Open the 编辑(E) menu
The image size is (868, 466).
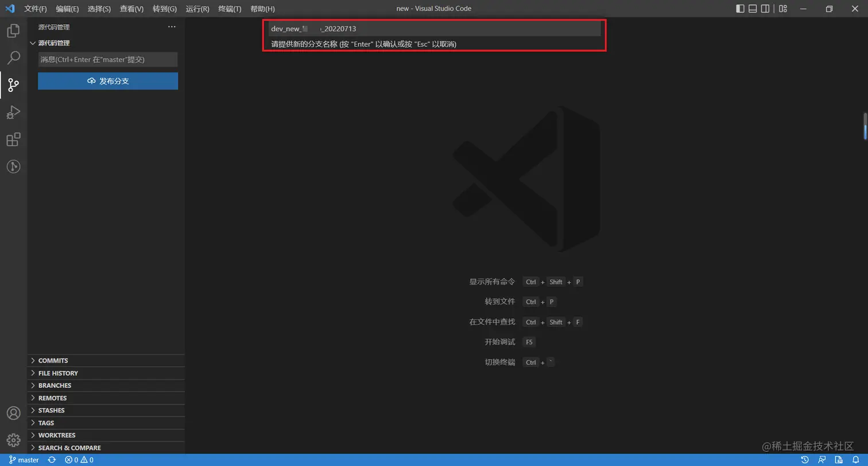(x=67, y=9)
